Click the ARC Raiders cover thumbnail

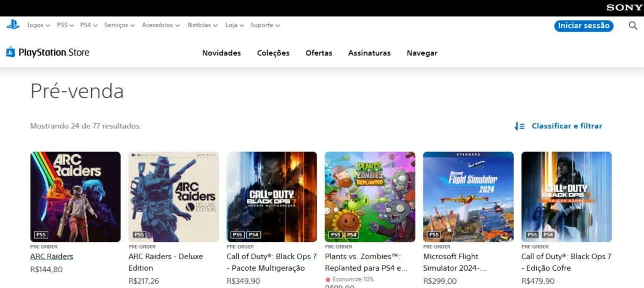75,197
